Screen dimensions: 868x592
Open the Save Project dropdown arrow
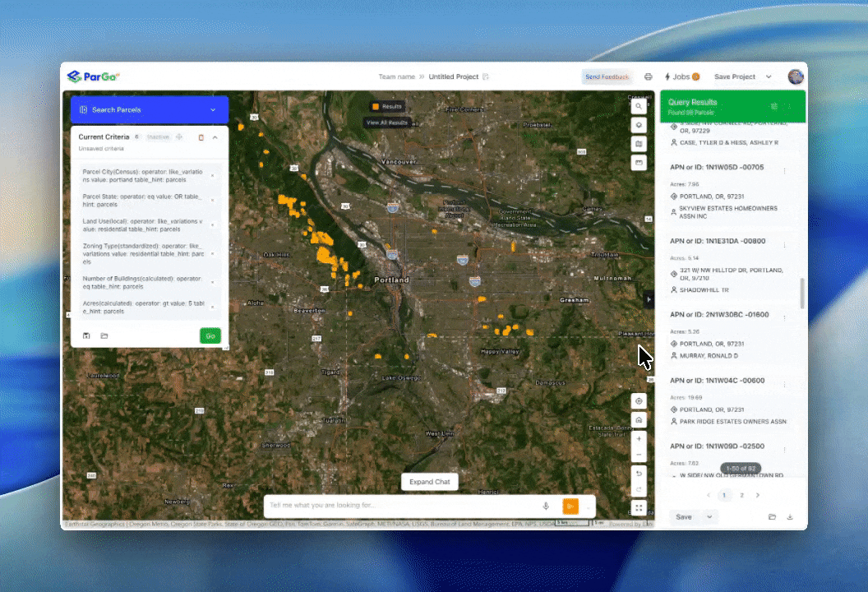click(769, 76)
